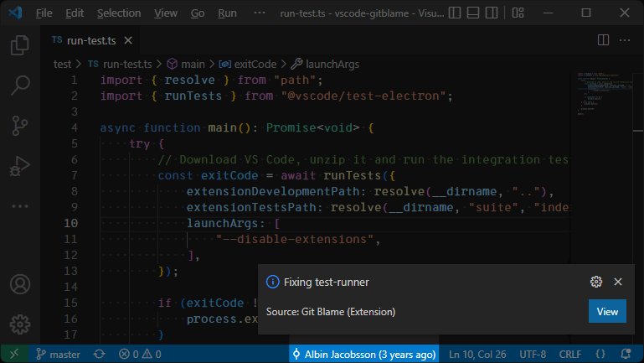Open the Edit menu
The image size is (644, 363).
pos(75,13)
